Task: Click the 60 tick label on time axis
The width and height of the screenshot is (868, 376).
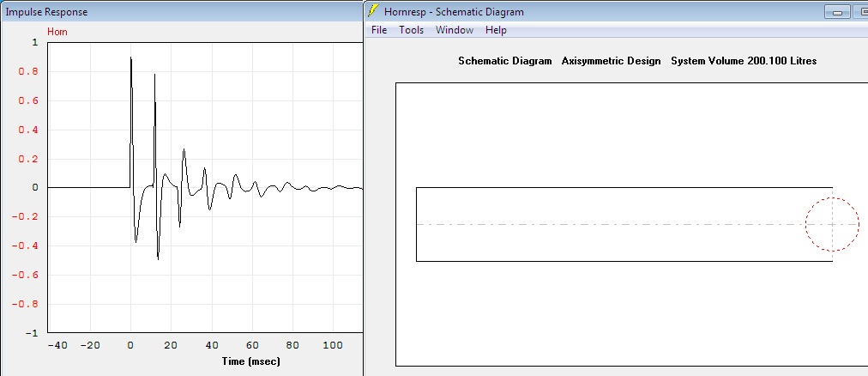Action: point(252,346)
